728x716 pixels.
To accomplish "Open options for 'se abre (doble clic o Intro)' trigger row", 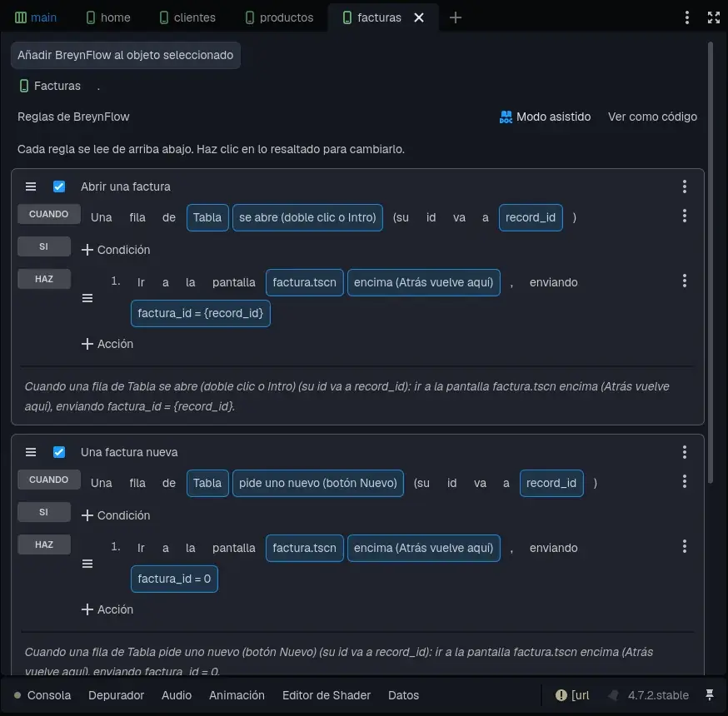I will (685, 216).
